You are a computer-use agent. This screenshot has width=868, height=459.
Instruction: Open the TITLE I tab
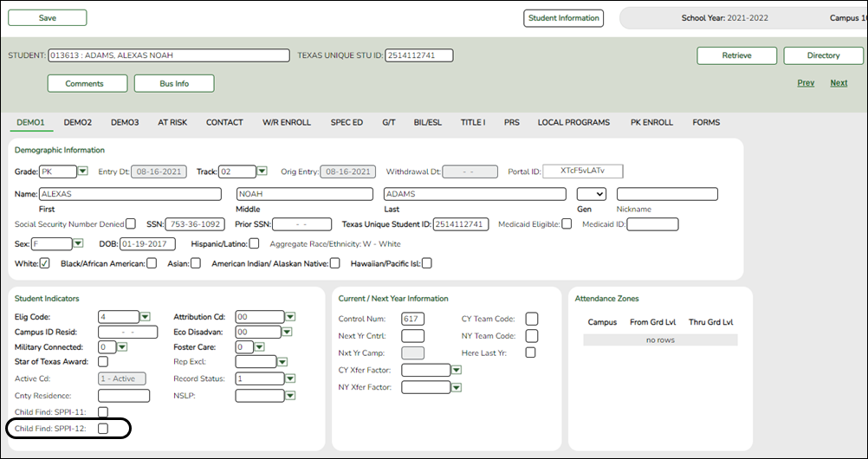(x=473, y=122)
